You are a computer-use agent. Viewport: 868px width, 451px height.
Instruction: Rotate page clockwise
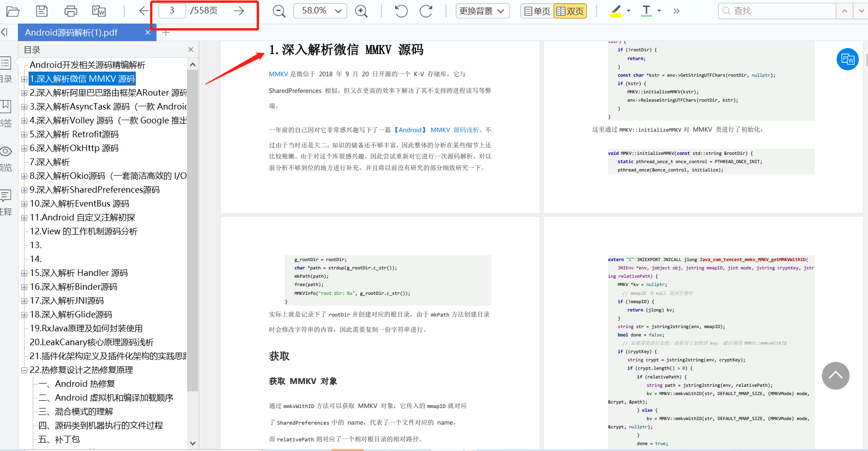click(426, 11)
